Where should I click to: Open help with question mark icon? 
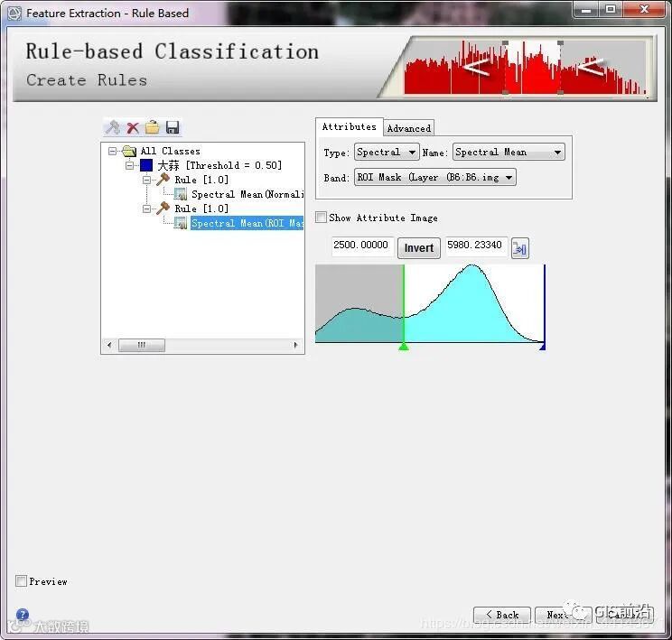tap(23, 615)
